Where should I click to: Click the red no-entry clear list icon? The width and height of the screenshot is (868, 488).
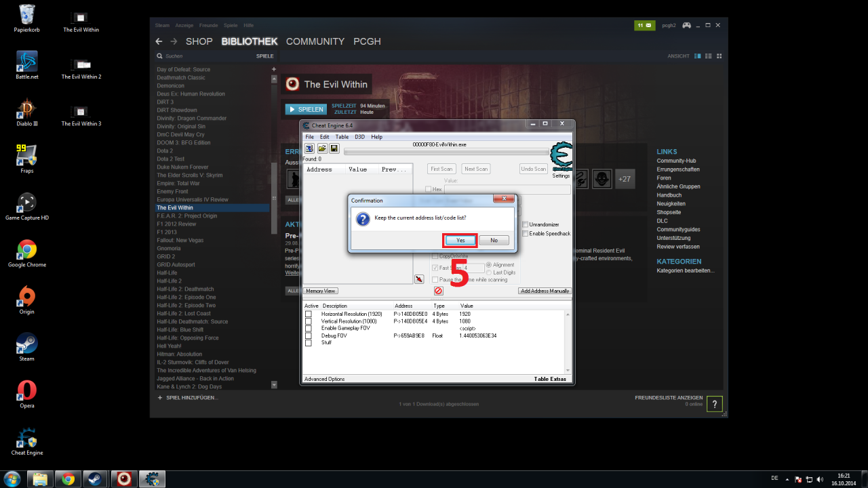pos(438,291)
